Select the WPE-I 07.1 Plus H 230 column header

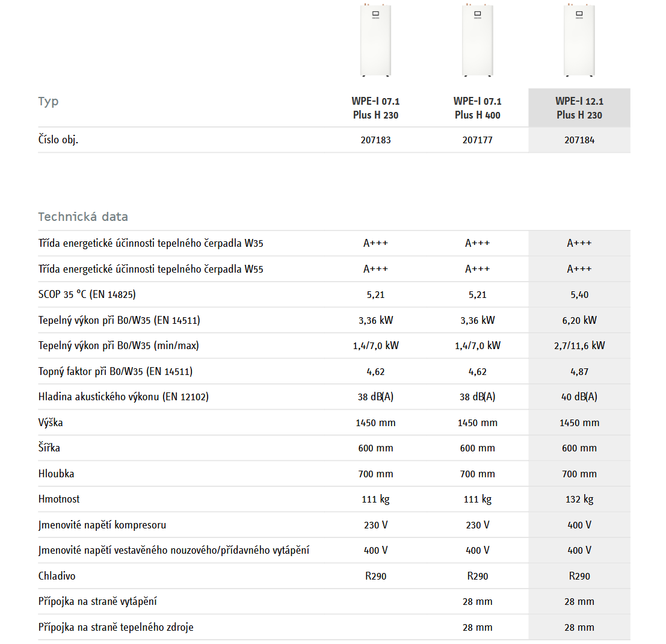pos(375,108)
